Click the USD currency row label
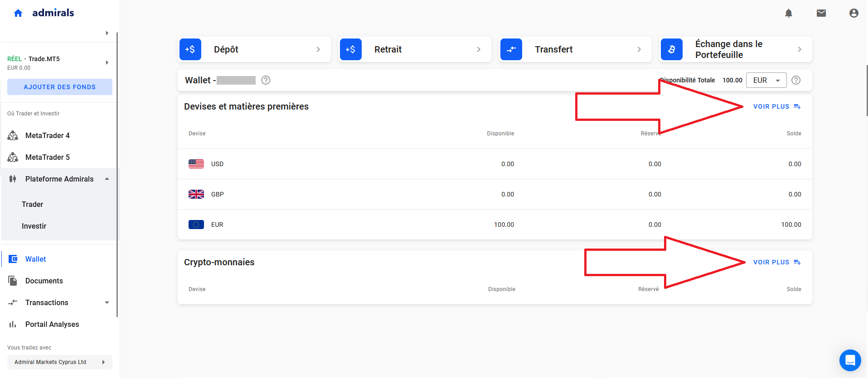Image resolution: width=868 pixels, height=378 pixels. coord(217,164)
